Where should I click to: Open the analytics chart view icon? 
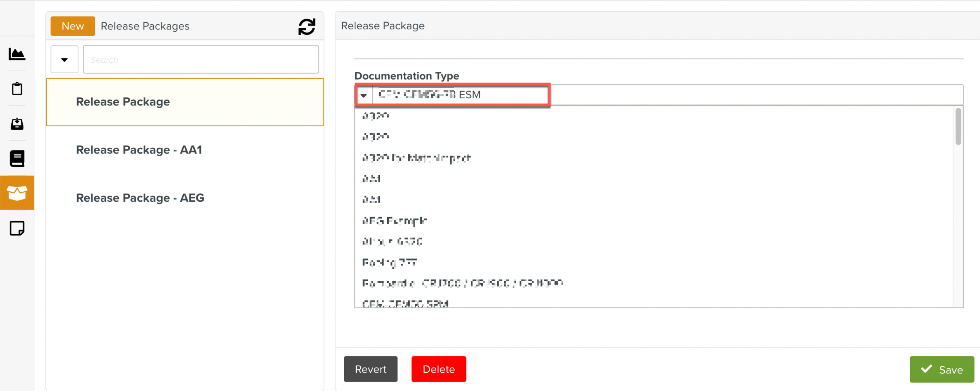pyautogui.click(x=16, y=54)
